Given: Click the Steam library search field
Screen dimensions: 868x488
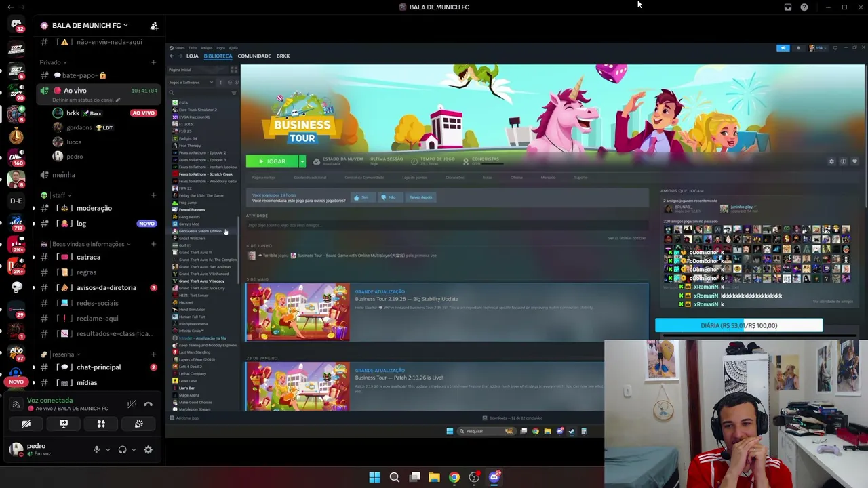Looking at the screenshot, I should tap(199, 93).
